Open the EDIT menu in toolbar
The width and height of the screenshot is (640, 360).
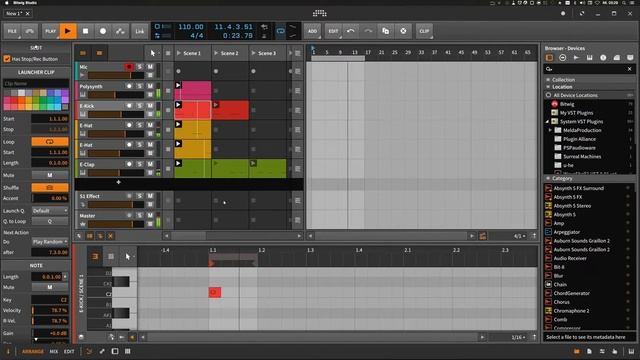[x=333, y=31]
